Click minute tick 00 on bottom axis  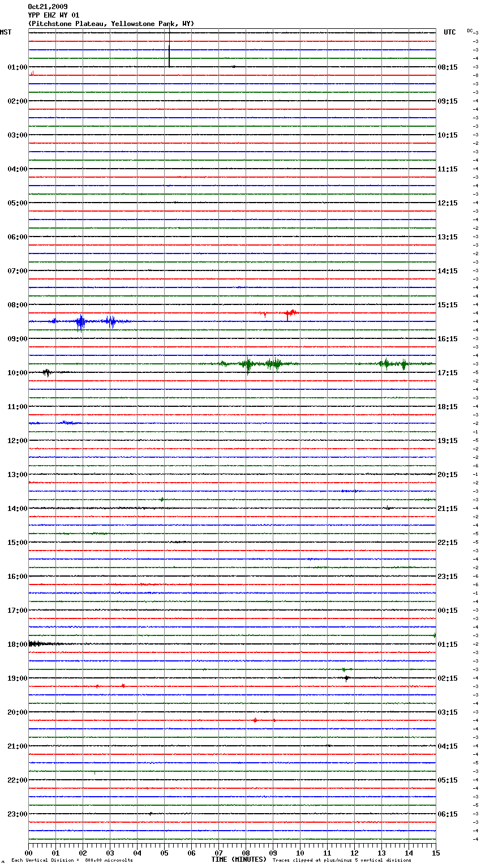(28, 852)
